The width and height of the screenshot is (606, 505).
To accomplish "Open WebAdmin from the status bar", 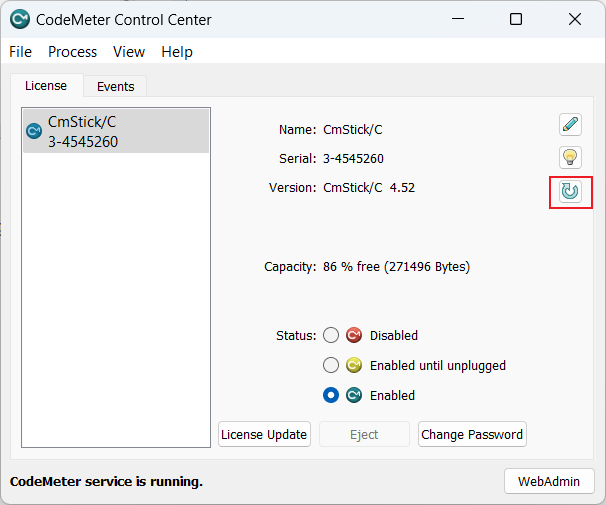I will tap(549, 481).
